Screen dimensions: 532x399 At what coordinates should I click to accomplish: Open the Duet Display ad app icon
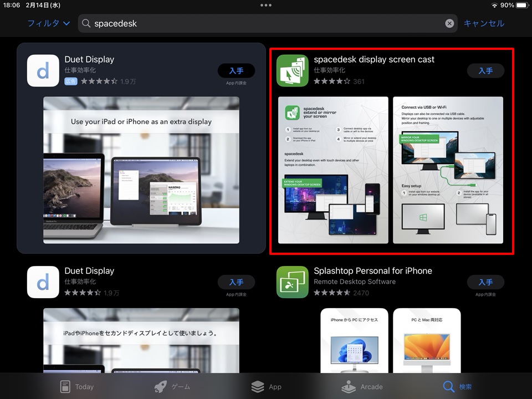[43, 70]
